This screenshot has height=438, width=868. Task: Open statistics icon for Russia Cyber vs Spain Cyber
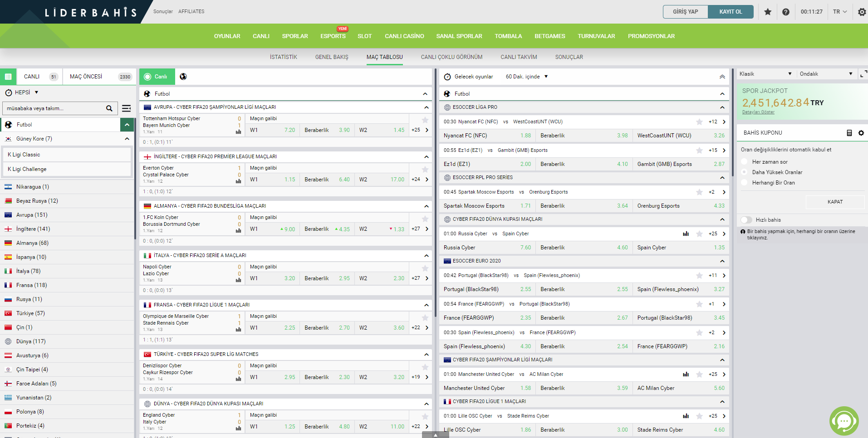click(686, 234)
